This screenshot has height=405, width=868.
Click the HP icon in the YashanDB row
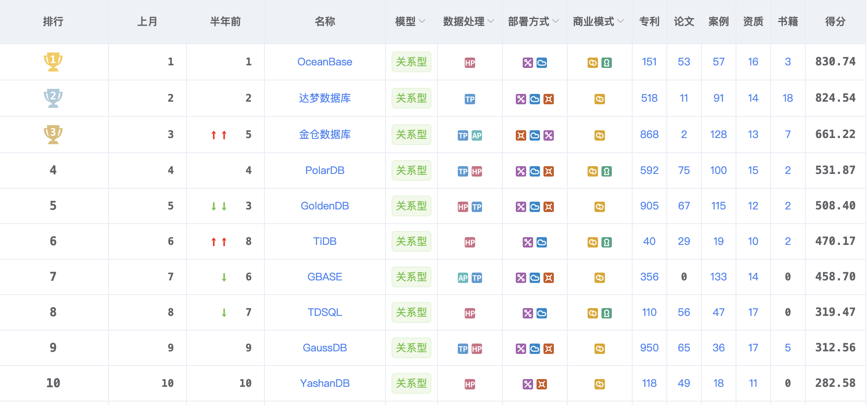click(x=470, y=384)
